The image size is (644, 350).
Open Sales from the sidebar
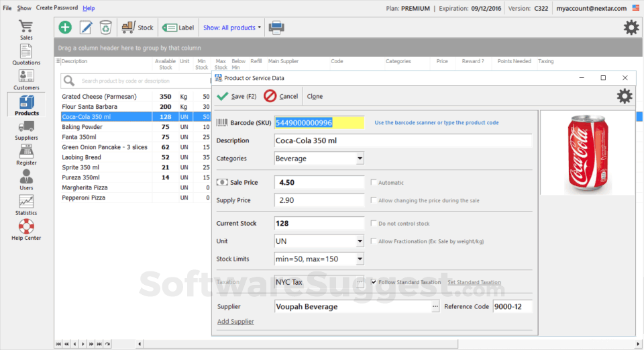(26, 30)
